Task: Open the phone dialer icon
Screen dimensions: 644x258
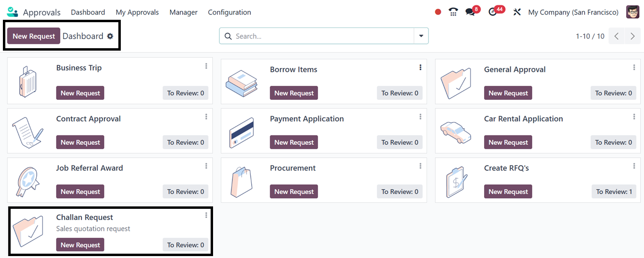Action: 453,12
